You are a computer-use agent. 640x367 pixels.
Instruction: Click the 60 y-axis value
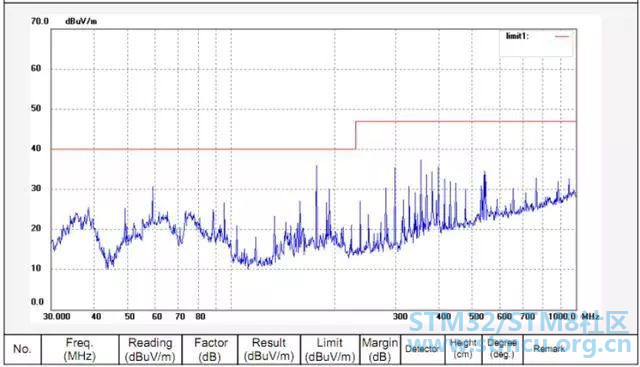[36, 68]
